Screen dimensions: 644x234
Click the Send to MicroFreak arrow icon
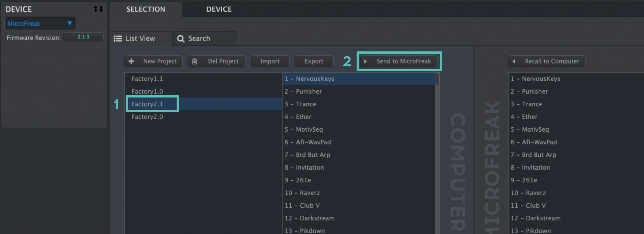[365, 61]
